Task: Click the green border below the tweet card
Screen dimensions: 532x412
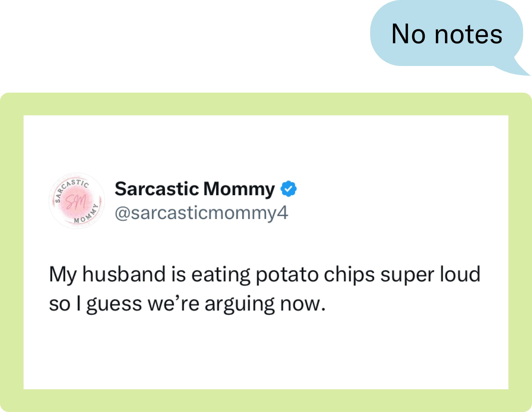Action: 266,400
